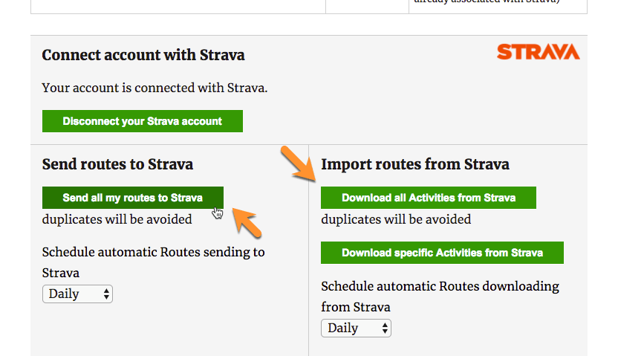
Task: Click the up/down arrows on the sending schedule select
Action: [x=107, y=294]
